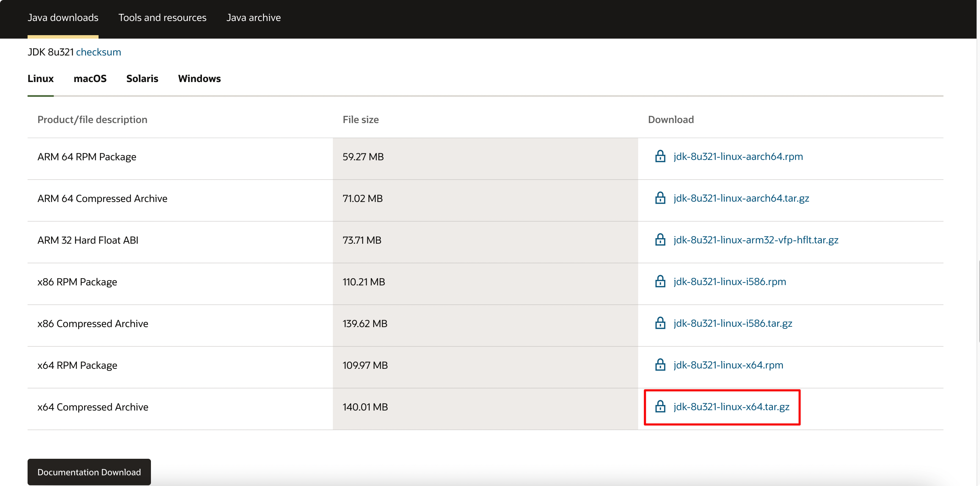This screenshot has height=486, width=980.
Task: Download jdk-8u321-linux-arm32-vfp-hflt.tar.gz link
Action: (x=756, y=240)
